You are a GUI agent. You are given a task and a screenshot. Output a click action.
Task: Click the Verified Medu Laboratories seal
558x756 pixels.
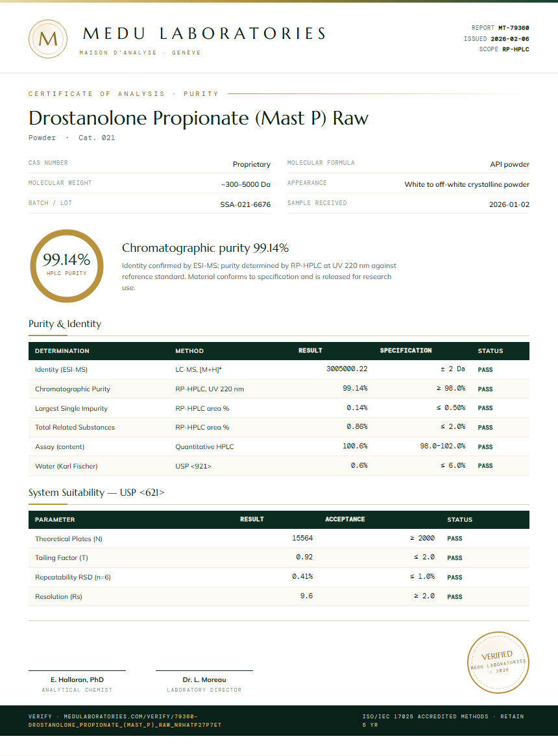tap(498, 663)
